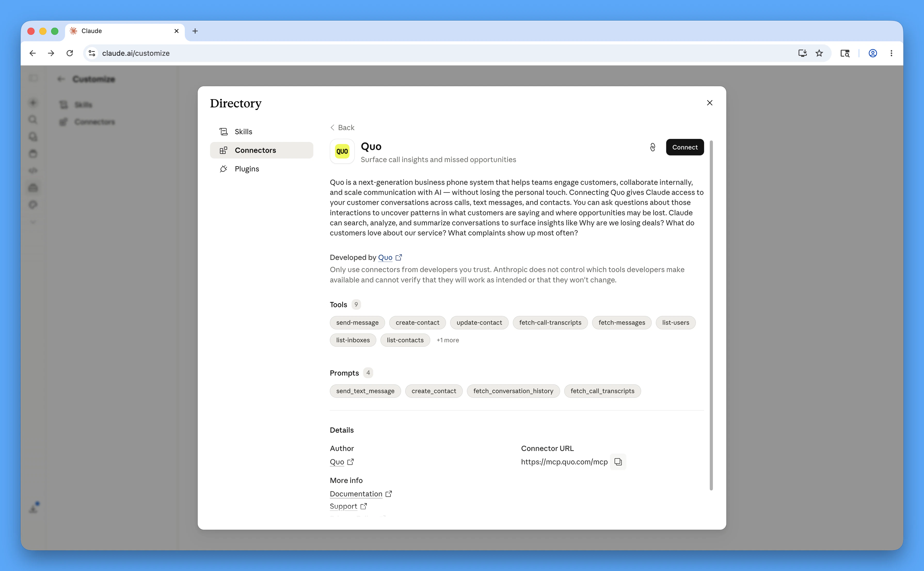The height and width of the screenshot is (571, 924).
Task: Click the Prompts count badge 4
Action: pyautogui.click(x=368, y=373)
